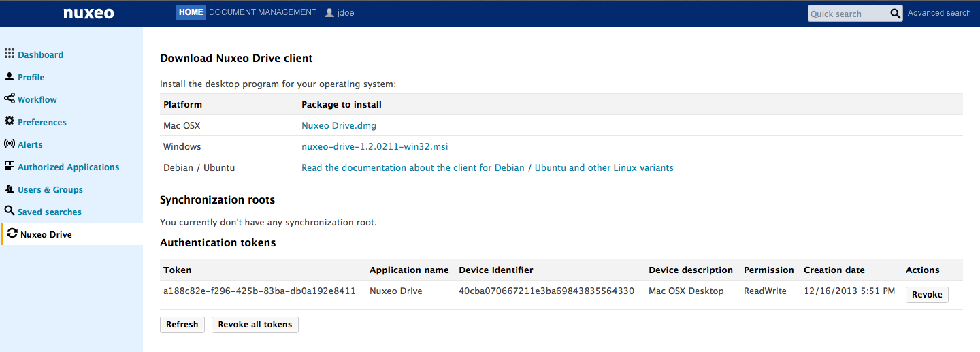Click Revoke all tokens button
This screenshot has width=980, height=352.
click(x=255, y=325)
